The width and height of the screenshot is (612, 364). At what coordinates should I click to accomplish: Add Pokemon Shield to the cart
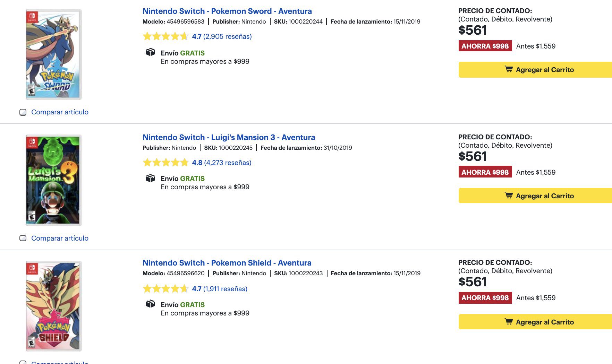535,322
